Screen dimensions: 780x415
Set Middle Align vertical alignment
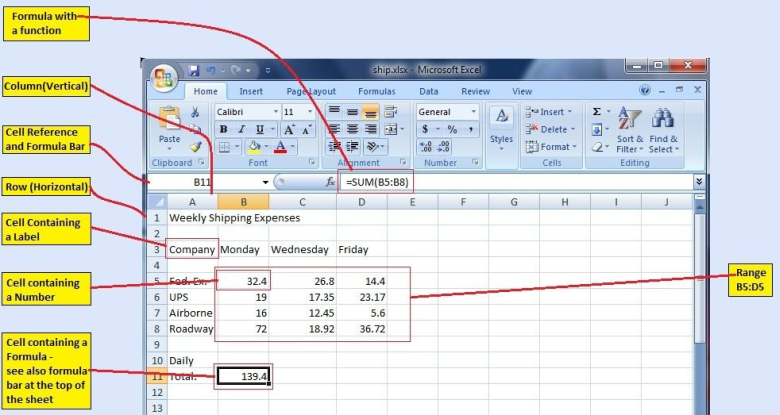tap(353, 112)
